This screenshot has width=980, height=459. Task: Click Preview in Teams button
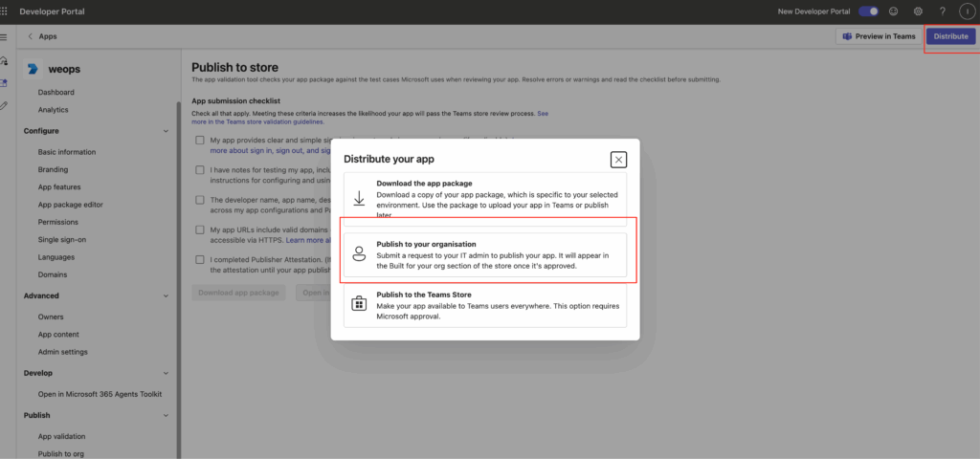pyautogui.click(x=880, y=36)
